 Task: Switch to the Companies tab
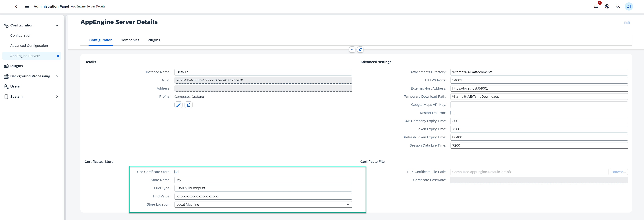[x=130, y=40]
